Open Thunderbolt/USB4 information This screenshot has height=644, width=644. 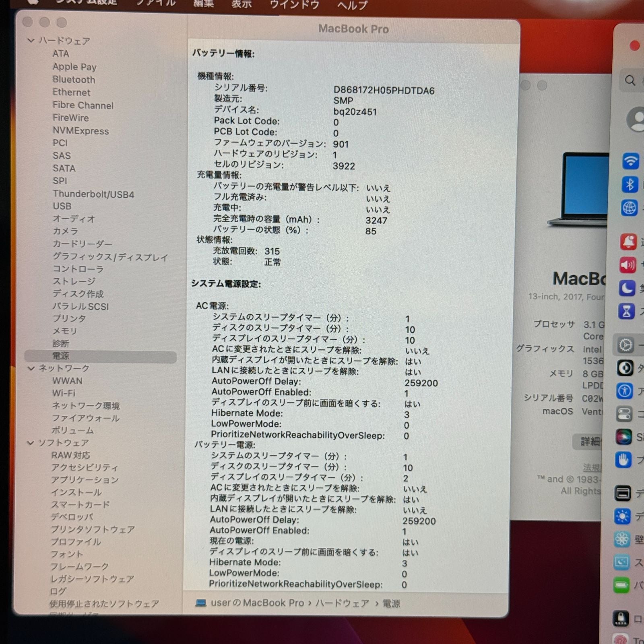pos(93,194)
